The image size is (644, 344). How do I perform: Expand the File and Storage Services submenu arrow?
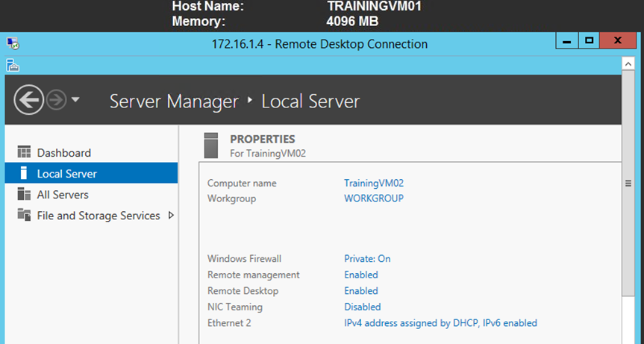tap(172, 215)
